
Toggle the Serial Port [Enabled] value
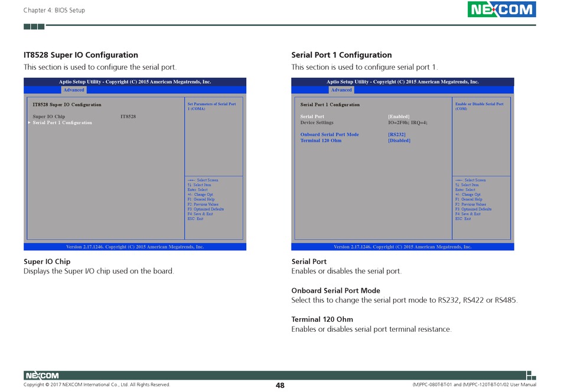pyautogui.click(x=399, y=117)
